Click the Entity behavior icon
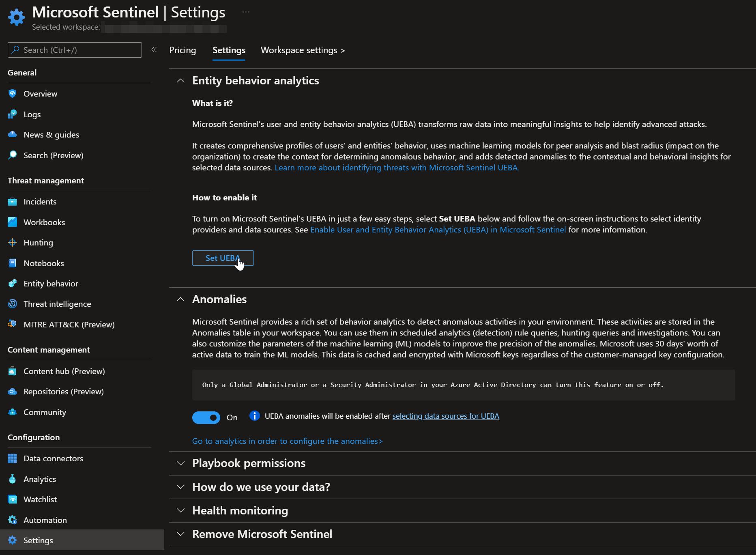 [13, 284]
